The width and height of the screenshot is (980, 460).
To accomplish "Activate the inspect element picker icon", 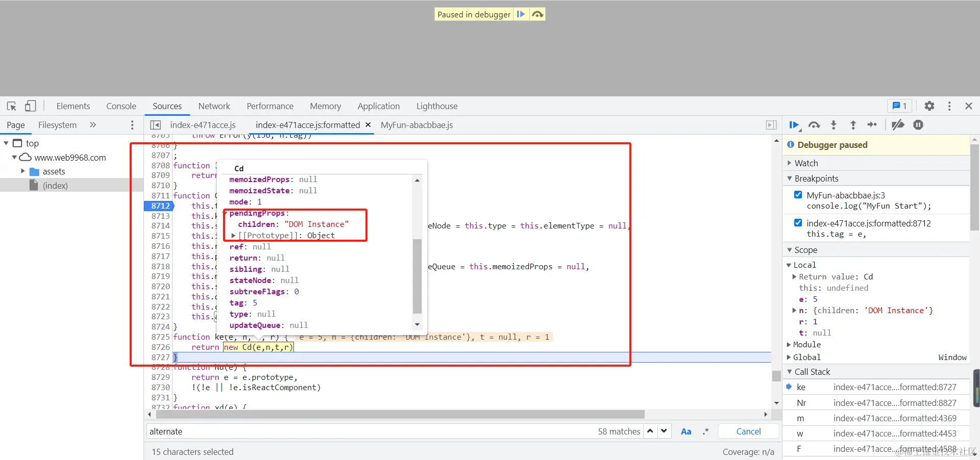I will coord(12,106).
